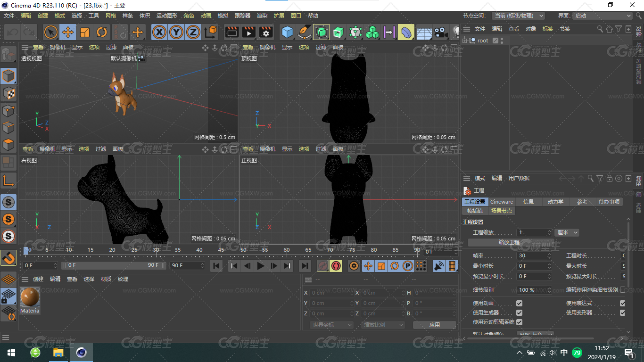This screenshot has width=644, height=362.
Task: Click the timeline ruler at frame 45
Action: (221, 250)
